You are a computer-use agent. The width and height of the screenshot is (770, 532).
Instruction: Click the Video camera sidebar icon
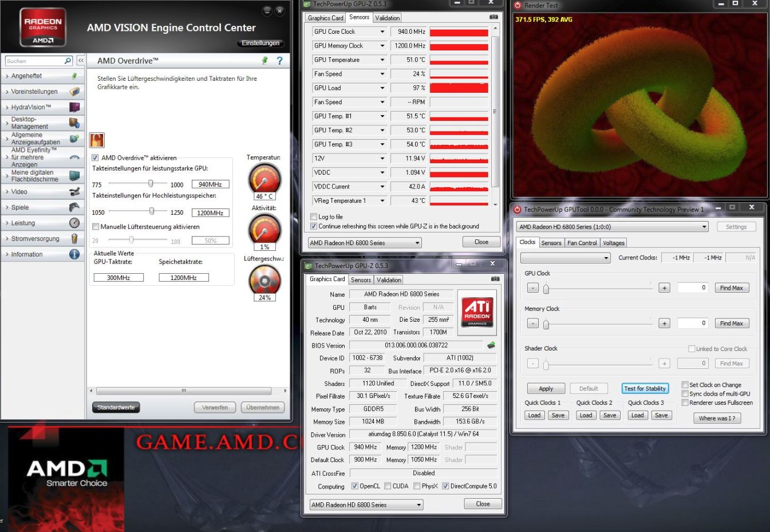(x=74, y=192)
